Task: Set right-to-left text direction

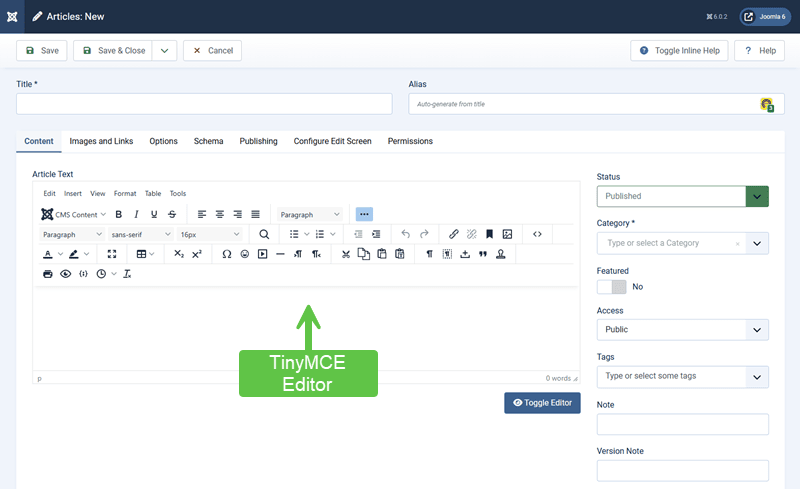Action: (316, 254)
